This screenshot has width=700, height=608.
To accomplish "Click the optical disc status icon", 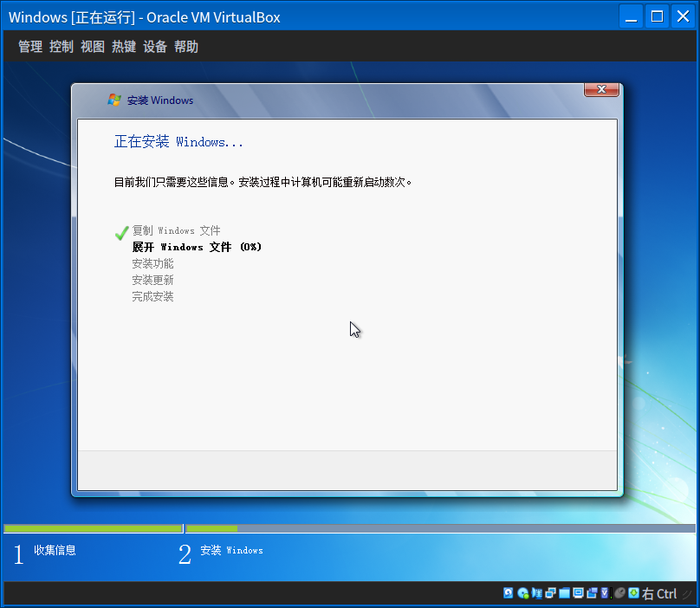I will click(523, 593).
